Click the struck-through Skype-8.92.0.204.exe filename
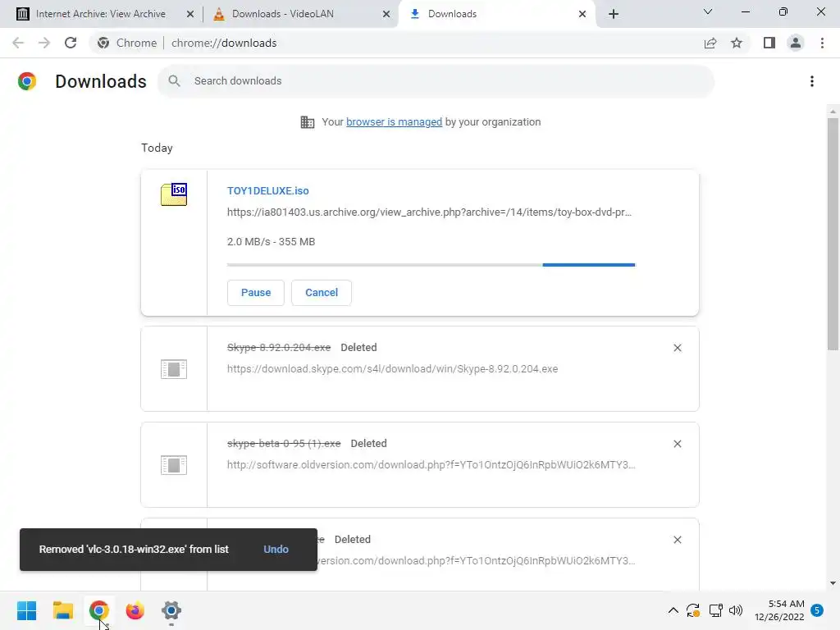 [x=279, y=347]
